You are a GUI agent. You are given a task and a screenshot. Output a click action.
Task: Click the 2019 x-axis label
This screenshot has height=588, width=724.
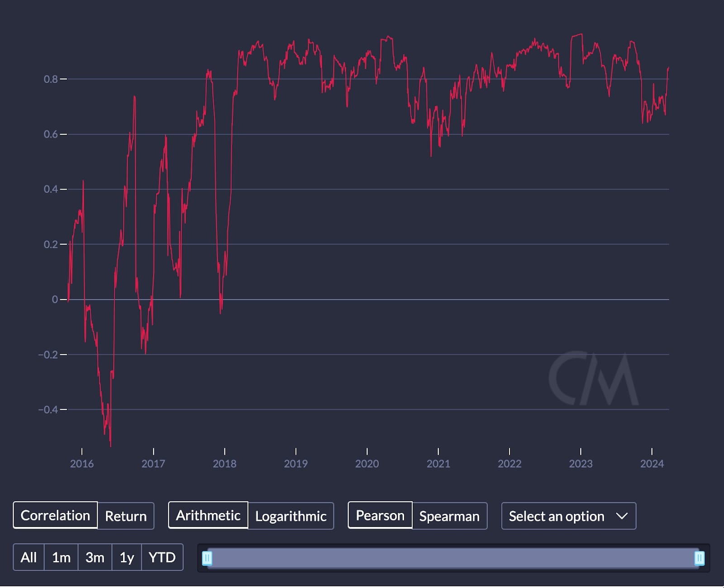[x=296, y=464]
